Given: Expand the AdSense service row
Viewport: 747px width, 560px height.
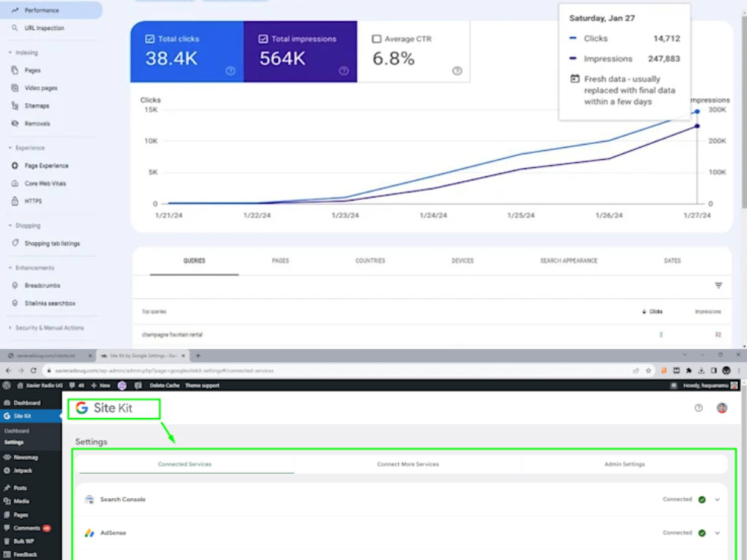Looking at the screenshot, I should tap(717, 533).
